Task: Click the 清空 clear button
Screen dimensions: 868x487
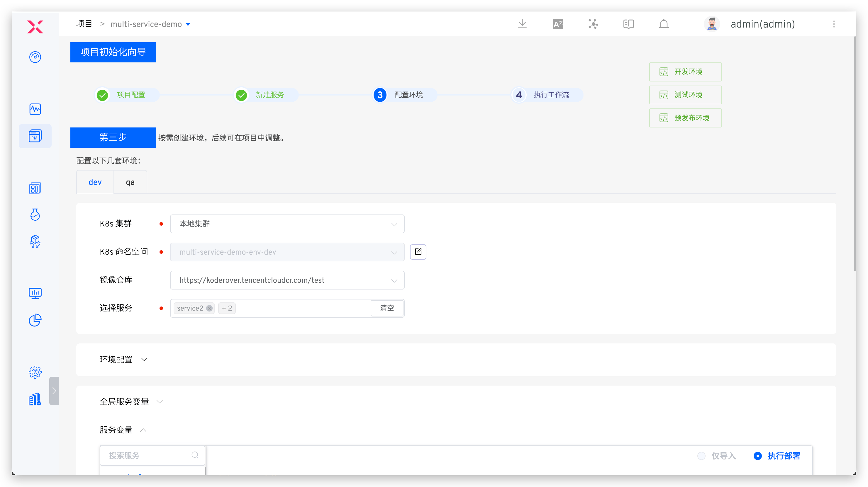Action: [387, 308]
